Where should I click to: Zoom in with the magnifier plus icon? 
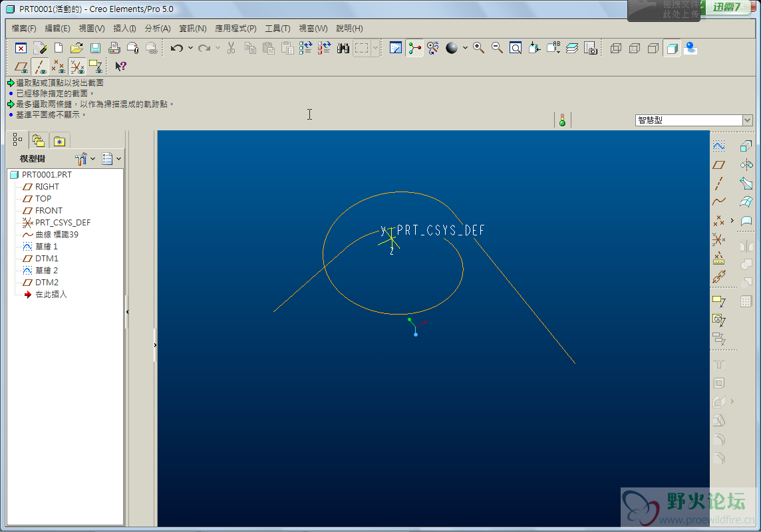[478, 48]
